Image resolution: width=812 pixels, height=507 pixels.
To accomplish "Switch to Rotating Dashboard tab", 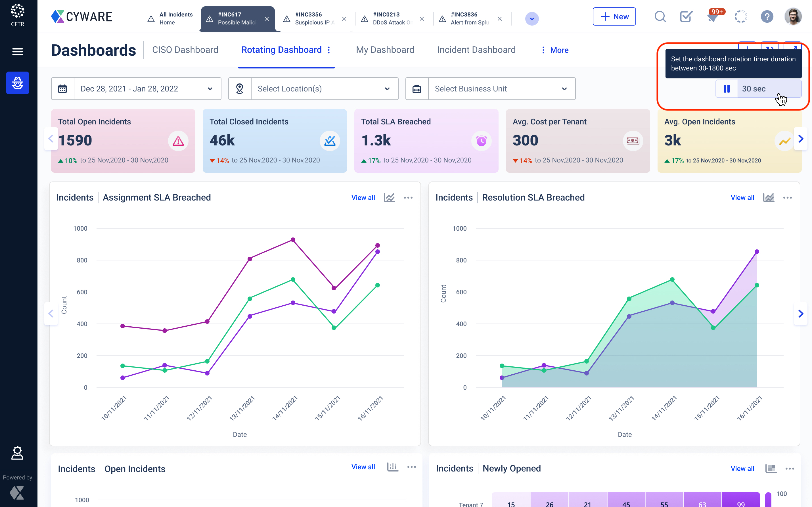I will [281, 50].
